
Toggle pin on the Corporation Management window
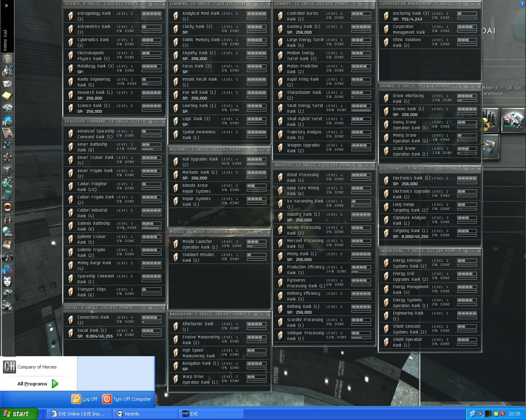coord(460,4)
